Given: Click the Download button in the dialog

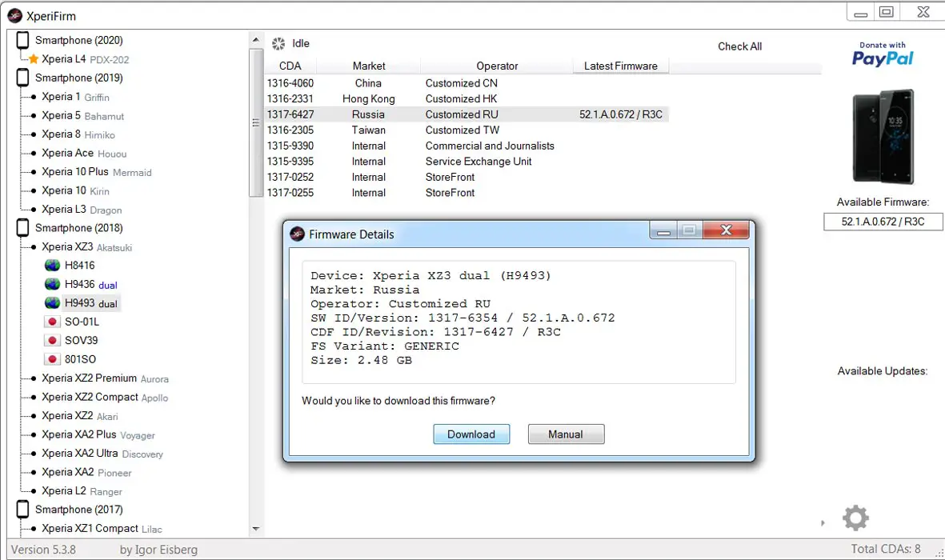Looking at the screenshot, I should [x=471, y=434].
